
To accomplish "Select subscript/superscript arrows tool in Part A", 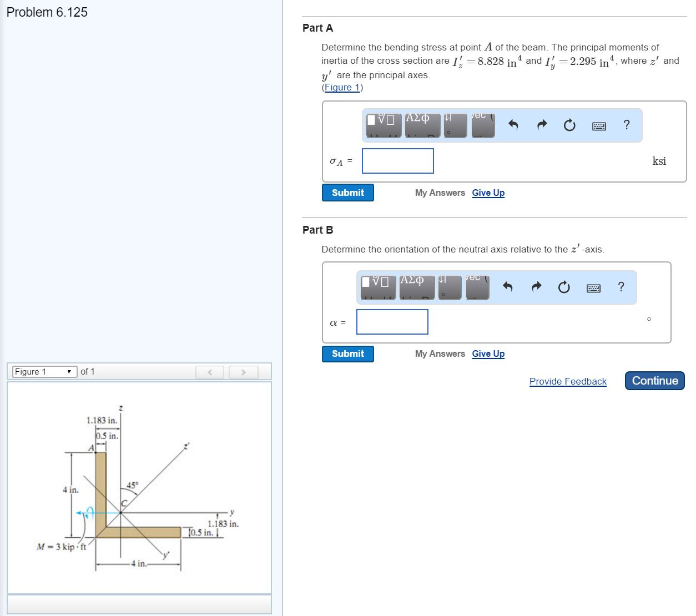I will (x=455, y=125).
